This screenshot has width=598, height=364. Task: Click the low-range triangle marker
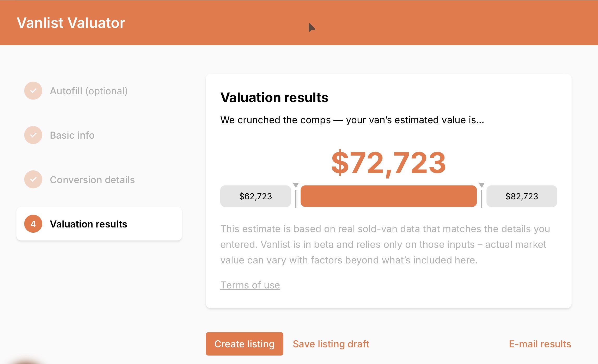(x=296, y=185)
